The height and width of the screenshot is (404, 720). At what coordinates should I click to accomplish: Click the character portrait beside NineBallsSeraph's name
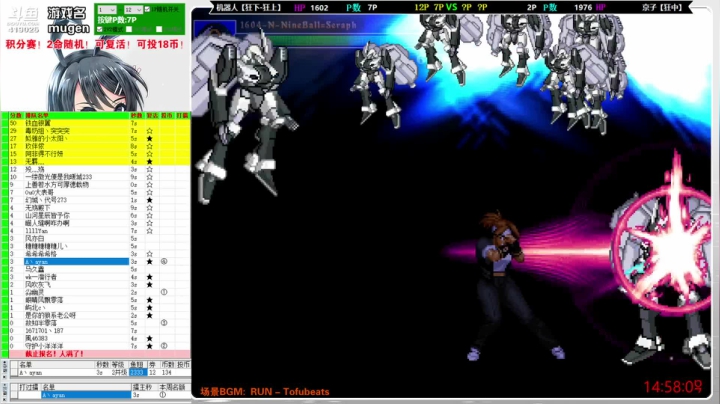214,31
